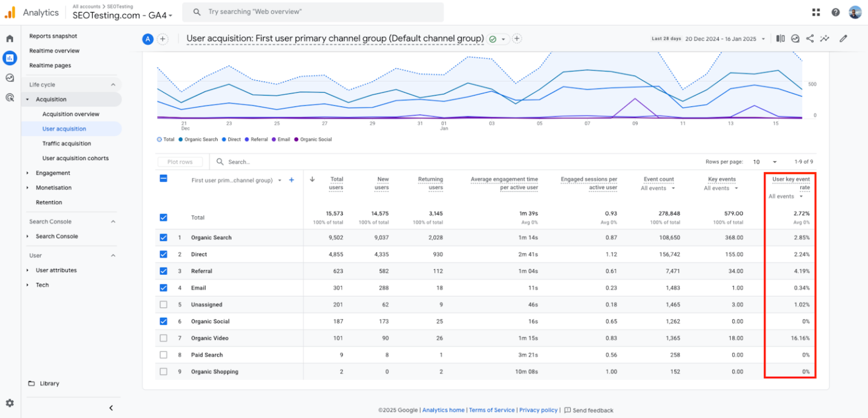Viewport: 868px width, 418px height.
Task: Open the help question mark icon
Action: pyautogui.click(x=835, y=12)
